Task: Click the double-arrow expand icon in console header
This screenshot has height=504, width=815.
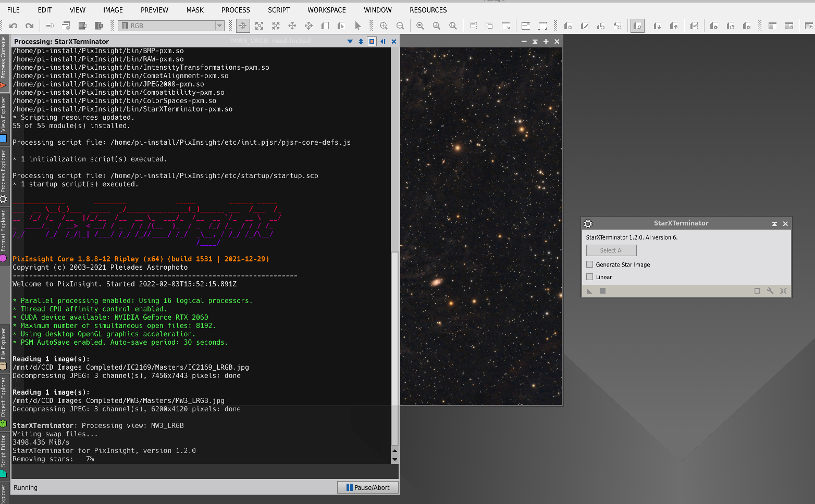Action: pyautogui.click(x=361, y=41)
